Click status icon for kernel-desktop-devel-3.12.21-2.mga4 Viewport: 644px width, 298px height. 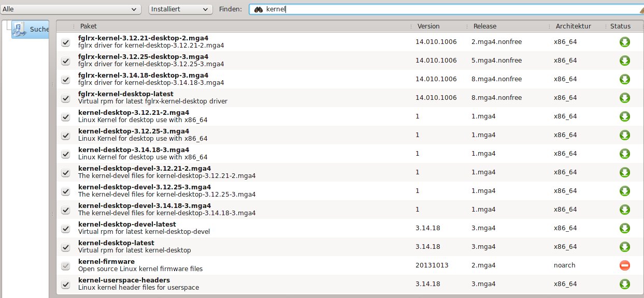click(x=625, y=172)
